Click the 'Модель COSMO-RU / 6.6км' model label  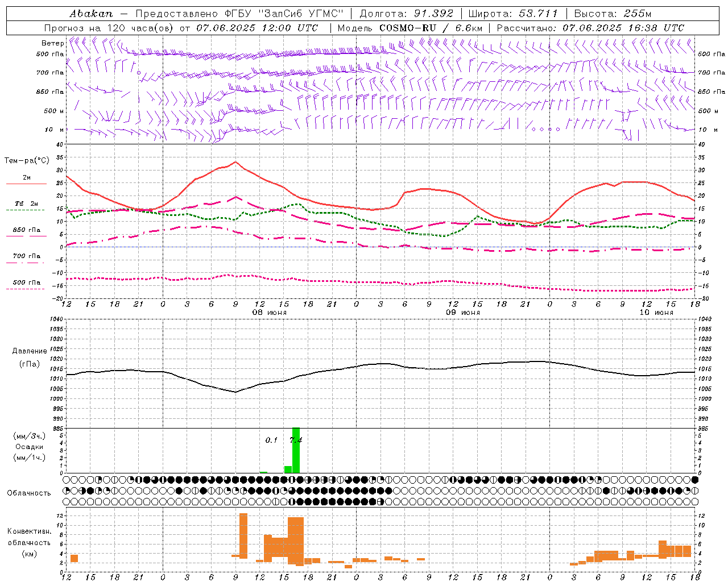(x=410, y=28)
